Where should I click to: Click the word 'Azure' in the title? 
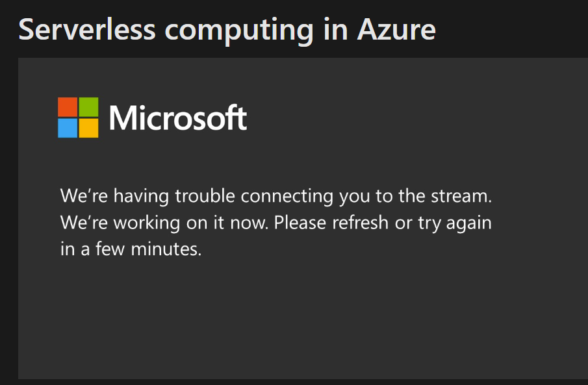pyautogui.click(x=396, y=30)
